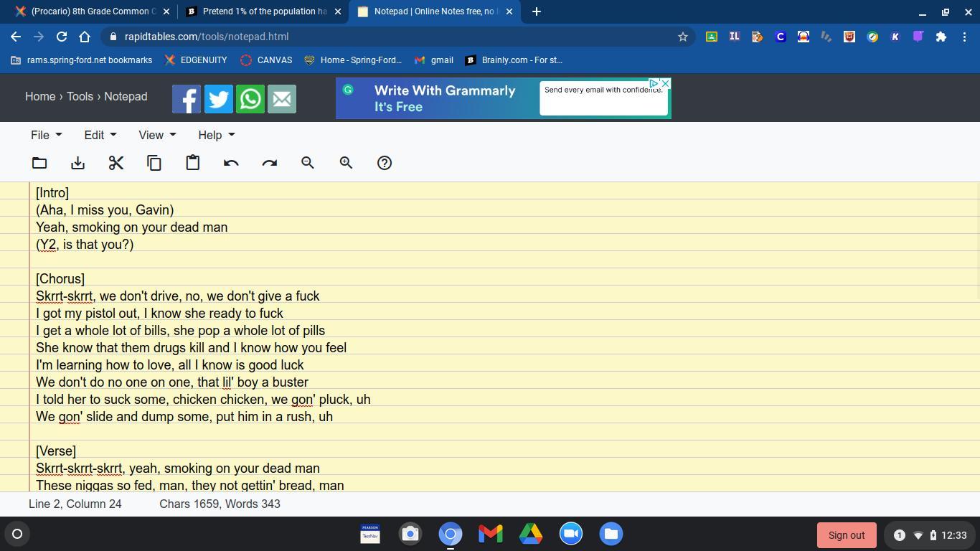Open a file with the folder icon
The width and height of the screenshot is (980, 551).
39,163
